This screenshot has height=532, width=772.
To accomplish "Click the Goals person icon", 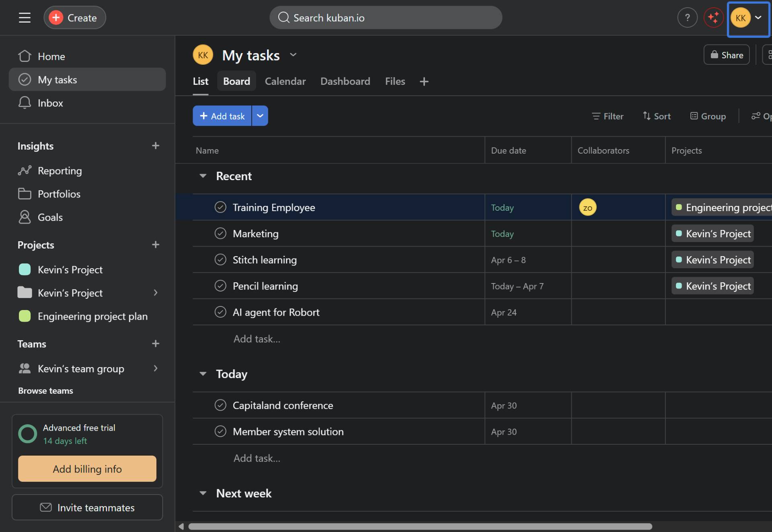I will pyautogui.click(x=25, y=217).
